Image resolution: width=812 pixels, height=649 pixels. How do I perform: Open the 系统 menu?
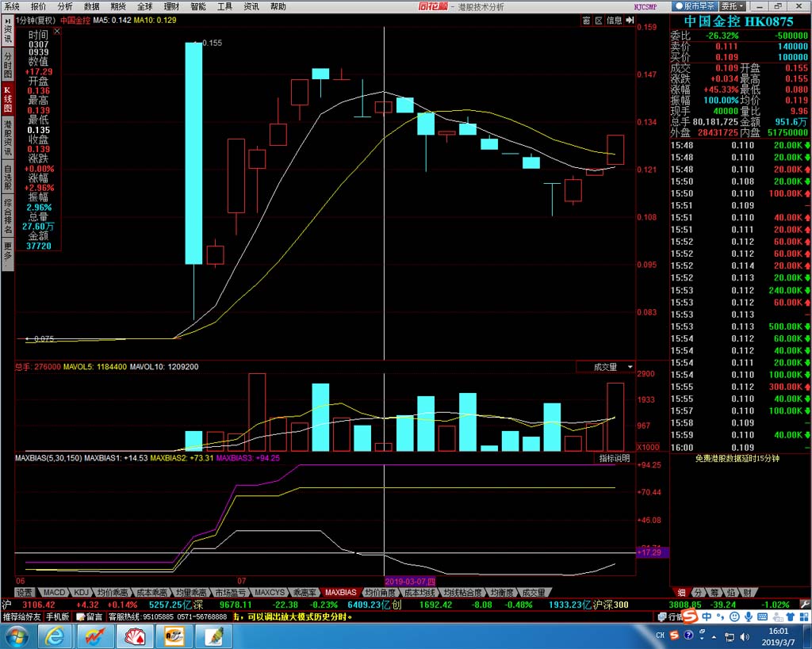pos(12,6)
